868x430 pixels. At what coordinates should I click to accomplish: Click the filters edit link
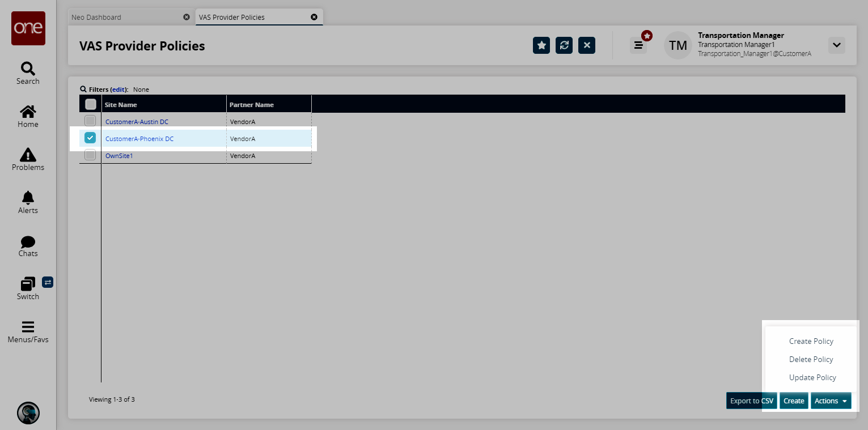point(118,90)
